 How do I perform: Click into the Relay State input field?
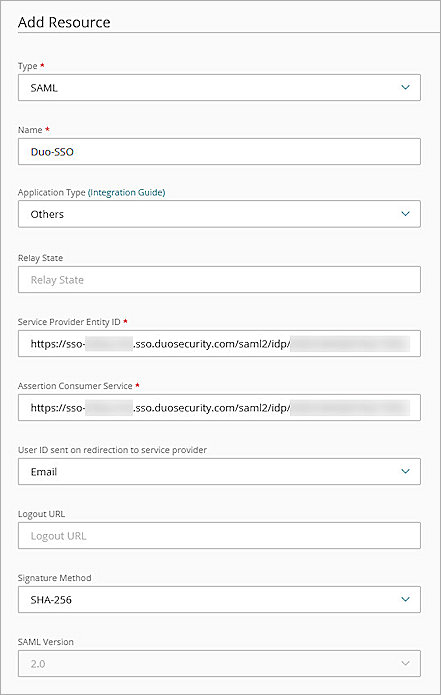(x=219, y=280)
